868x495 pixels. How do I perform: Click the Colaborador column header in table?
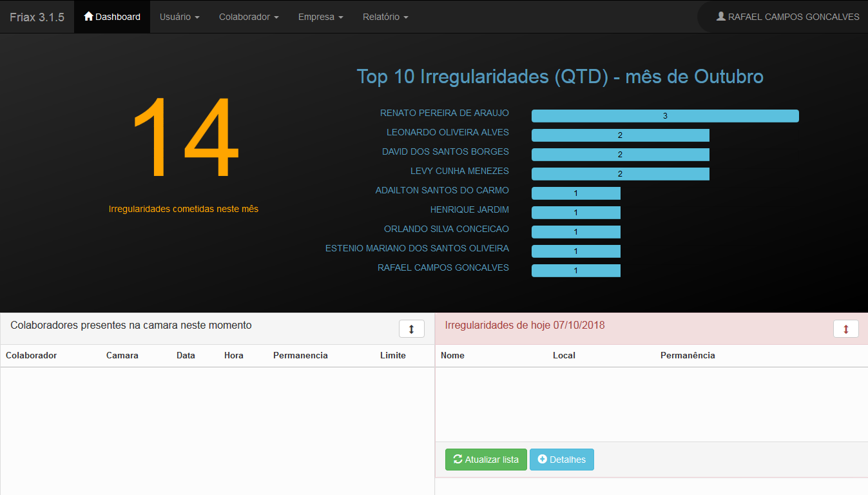click(32, 355)
